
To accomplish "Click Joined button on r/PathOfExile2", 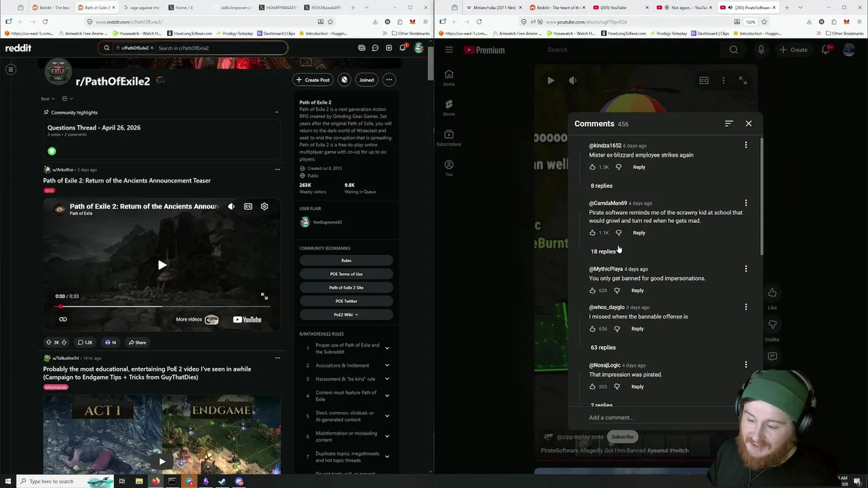I will pyautogui.click(x=366, y=80).
